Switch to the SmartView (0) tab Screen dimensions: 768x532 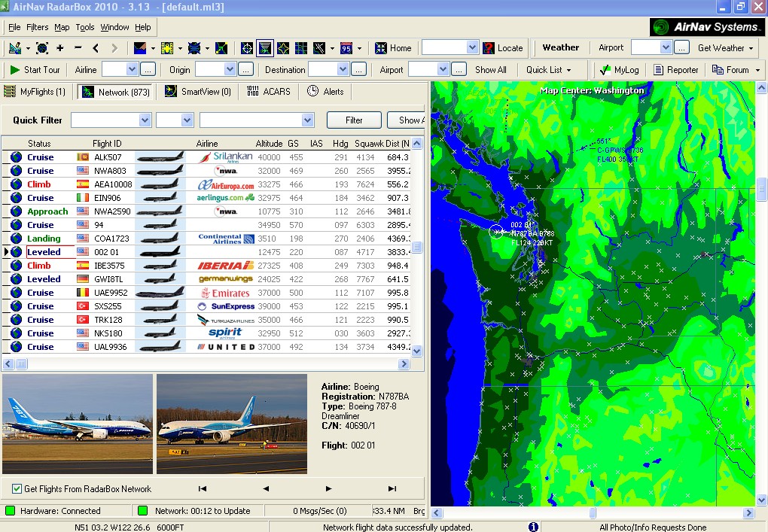(198, 92)
